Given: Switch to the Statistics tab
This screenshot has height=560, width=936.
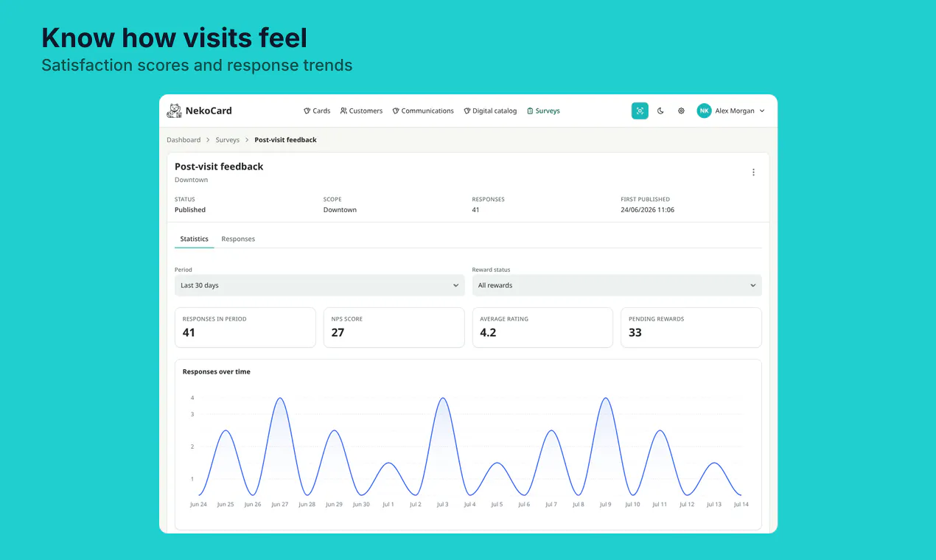Looking at the screenshot, I should click(195, 239).
